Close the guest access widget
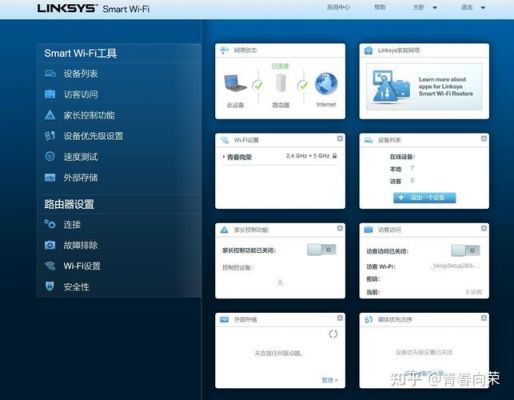 pyautogui.click(x=484, y=228)
